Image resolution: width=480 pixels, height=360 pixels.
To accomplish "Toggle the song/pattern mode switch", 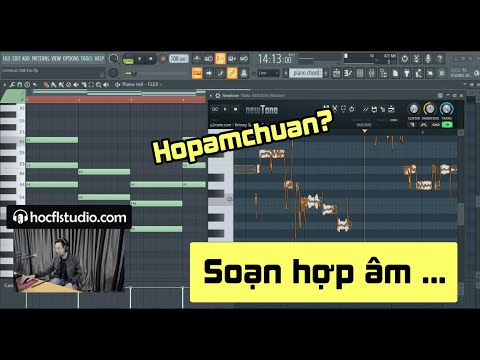I will (128, 59).
